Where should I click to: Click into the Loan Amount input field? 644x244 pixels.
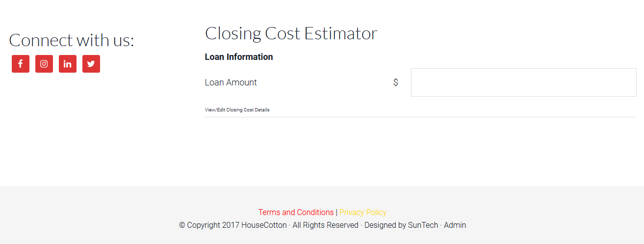point(523,82)
